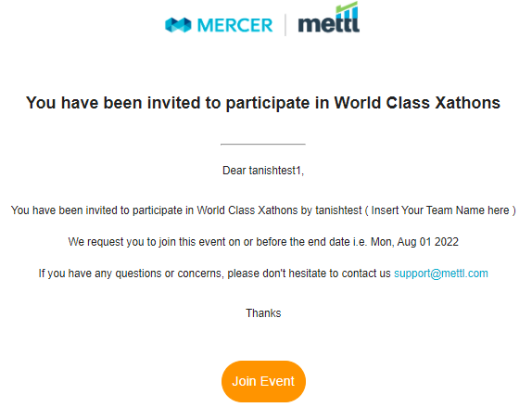Click the MERCER wordmark text
The height and width of the screenshot is (420, 532).
tap(234, 25)
